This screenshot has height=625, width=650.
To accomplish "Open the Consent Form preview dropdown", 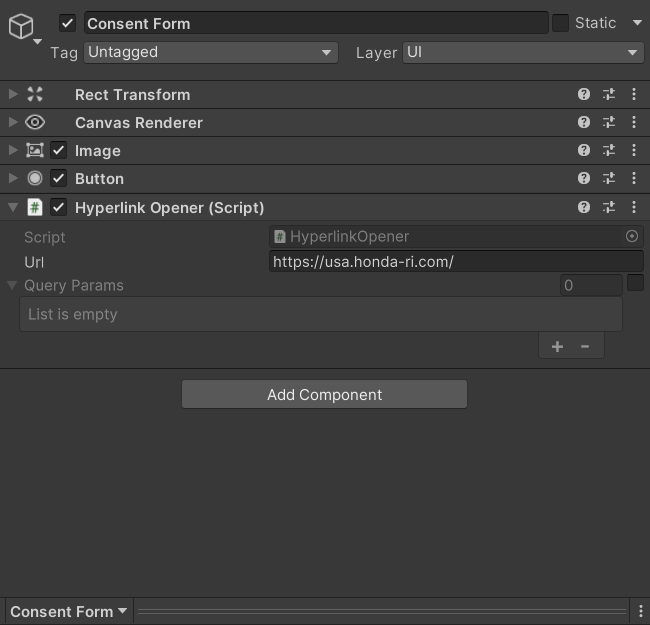I will coord(69,611).
